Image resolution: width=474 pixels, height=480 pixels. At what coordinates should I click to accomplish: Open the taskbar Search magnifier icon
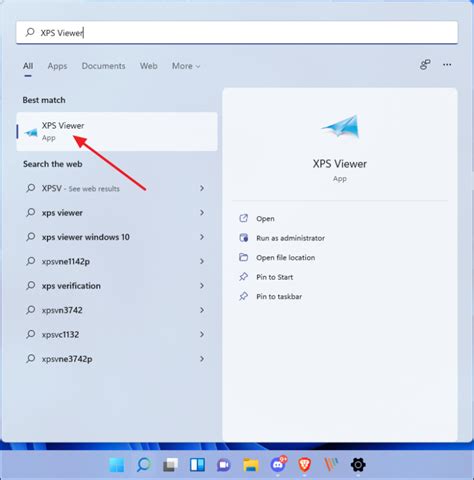(144, 464)
